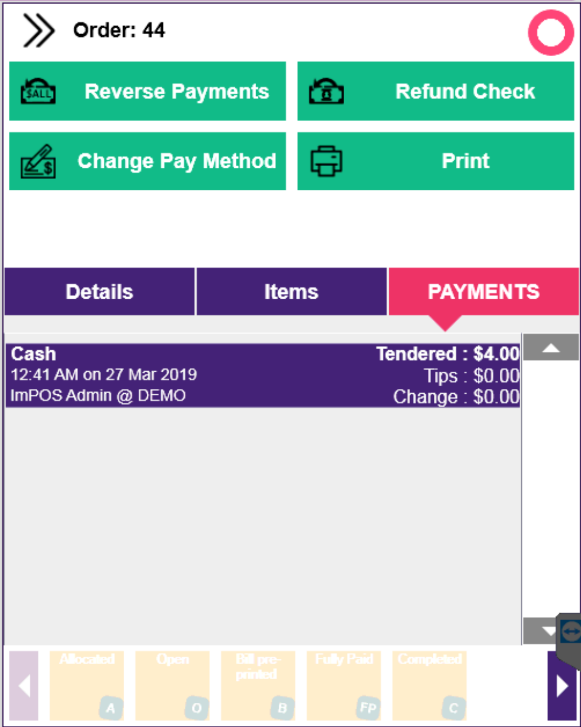This screenshot has width=581, height=727.
Task: Click the double chevron collapse icon
Action: pos(38,30)
